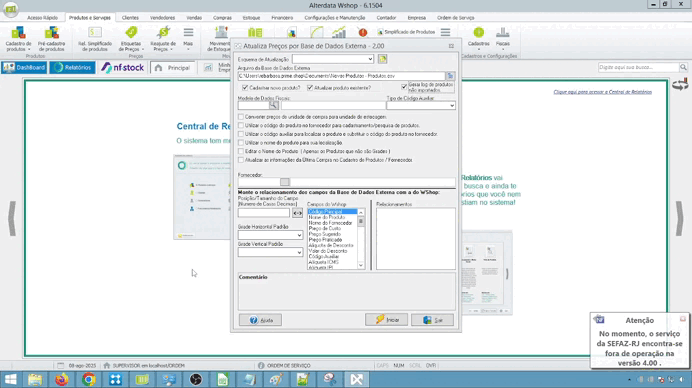Open Fiscais ribbon icon
Screen dimensions: 692x388
pyautogui.click(x=503, y=33)
